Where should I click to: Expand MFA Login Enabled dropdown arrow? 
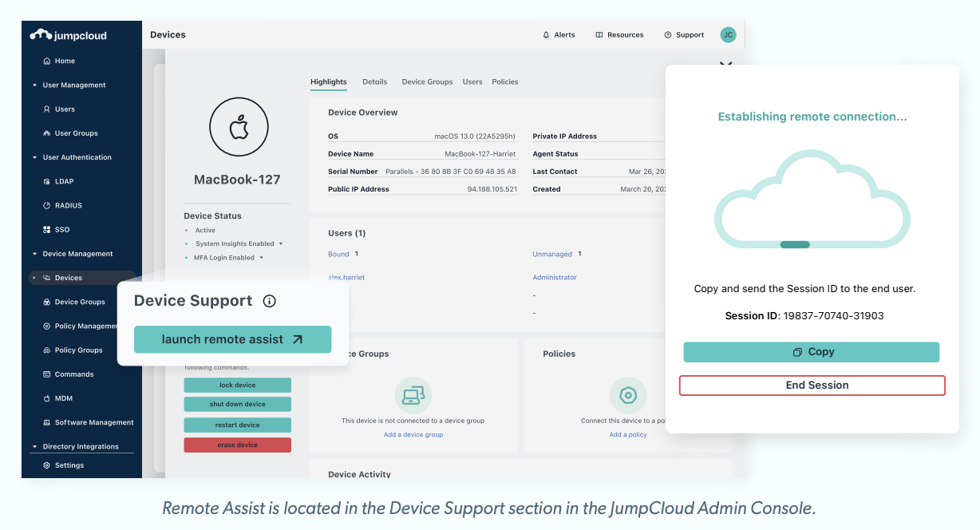click(x=261, y=258)
